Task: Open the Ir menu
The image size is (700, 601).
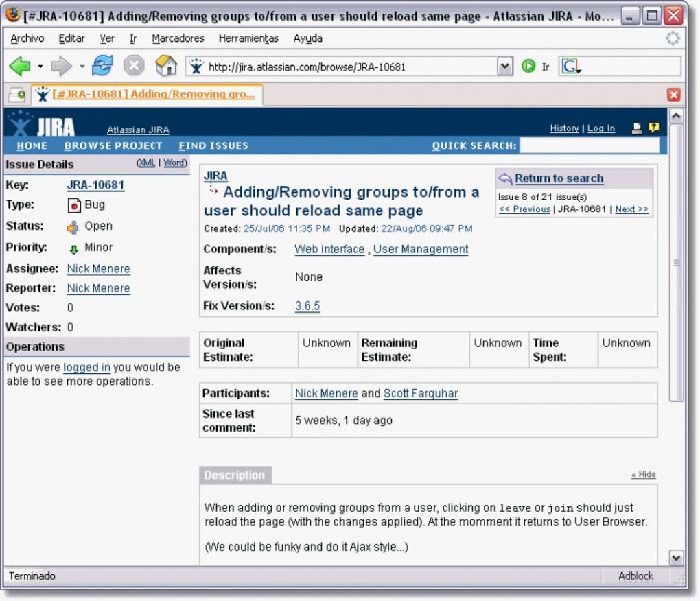Action: [x=133, y=38]
